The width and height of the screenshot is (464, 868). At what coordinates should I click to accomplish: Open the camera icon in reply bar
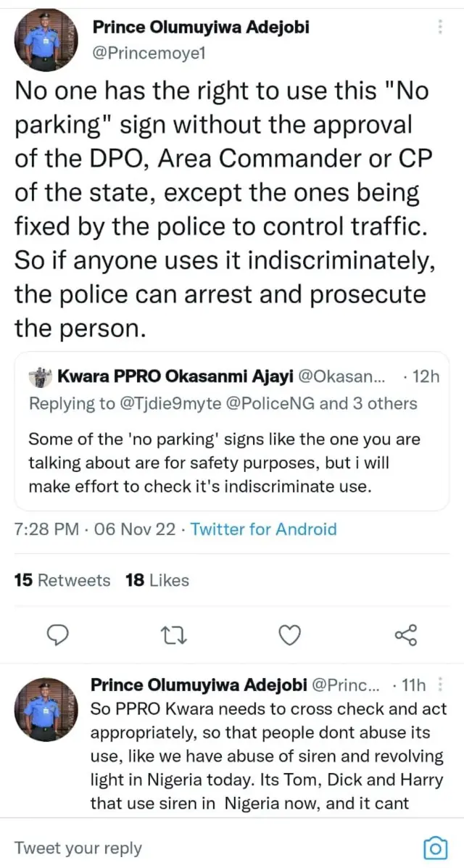(x=434, y=848)
